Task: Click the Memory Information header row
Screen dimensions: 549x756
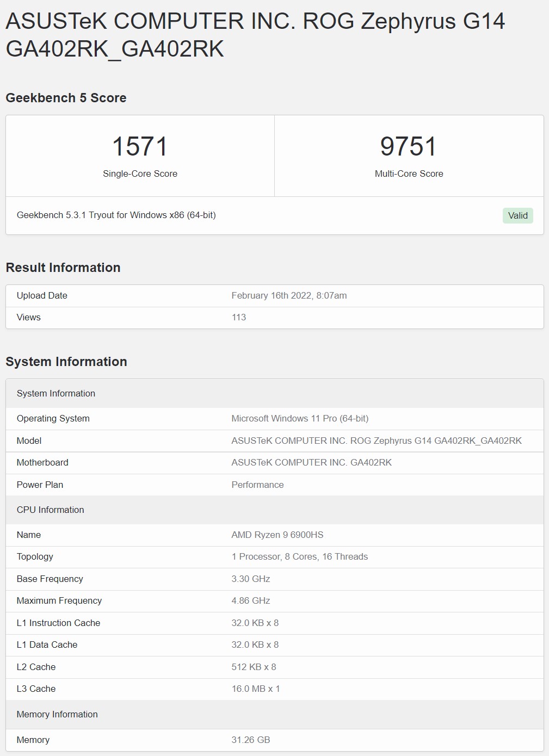Action: point(275,714)
